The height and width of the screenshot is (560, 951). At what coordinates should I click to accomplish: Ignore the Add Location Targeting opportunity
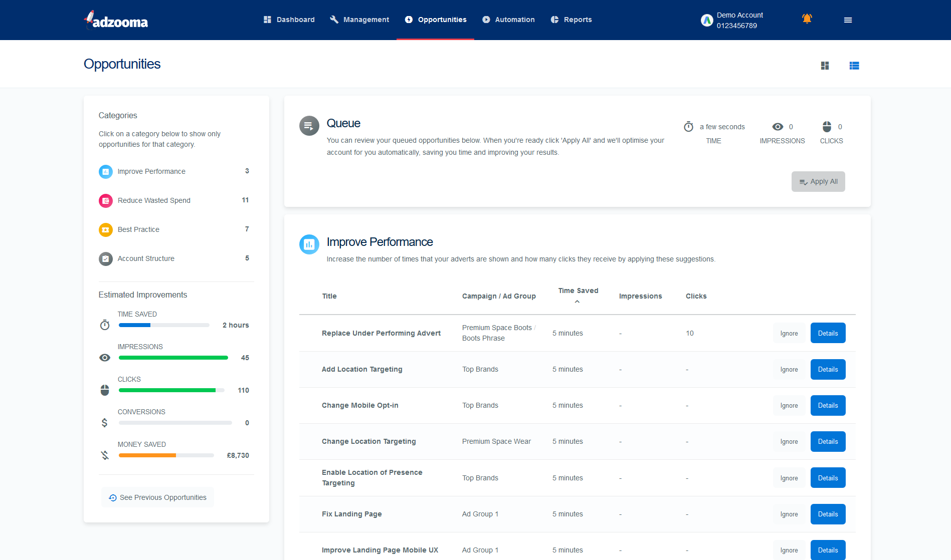click(789, 370)
